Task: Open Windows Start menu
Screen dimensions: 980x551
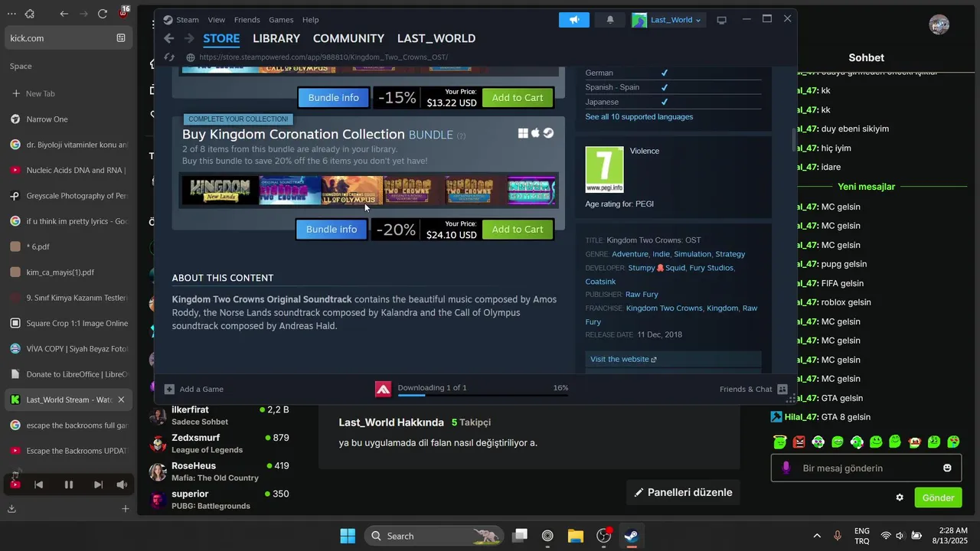Action: tap(348, 536)
